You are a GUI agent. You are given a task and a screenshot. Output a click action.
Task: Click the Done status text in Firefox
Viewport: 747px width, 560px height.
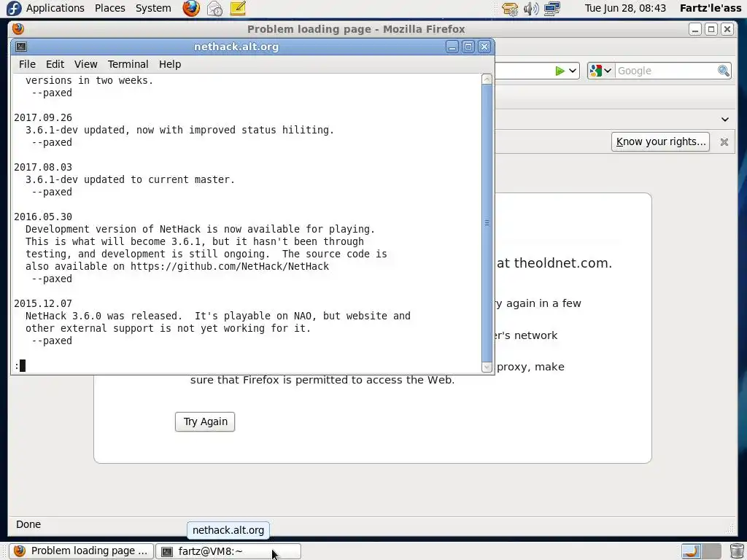28,524
